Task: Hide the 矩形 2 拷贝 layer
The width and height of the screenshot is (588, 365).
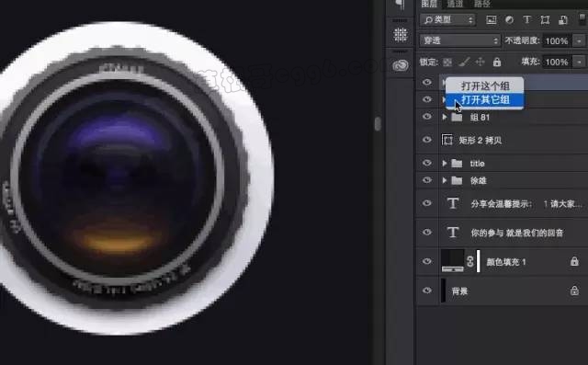Action: coord(426,140)
